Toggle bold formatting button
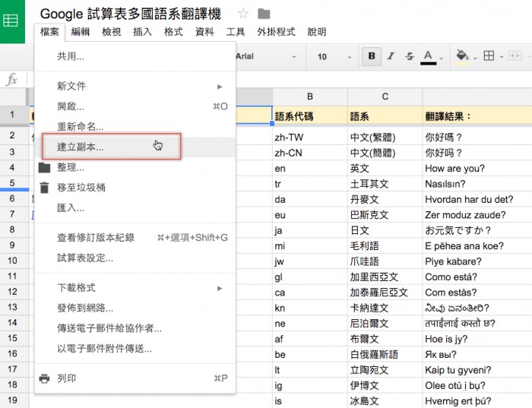This screenshot has height=408, width=532. click(372, 56)
